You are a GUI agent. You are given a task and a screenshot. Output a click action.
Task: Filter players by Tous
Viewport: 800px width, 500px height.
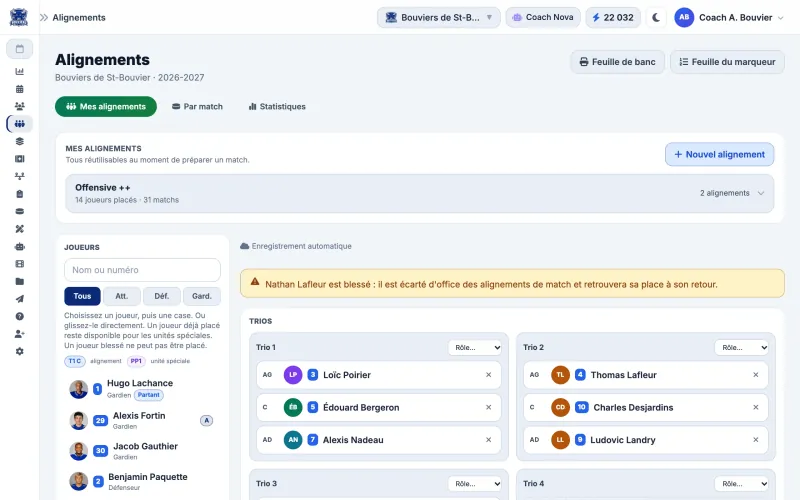tap(82, 296)
